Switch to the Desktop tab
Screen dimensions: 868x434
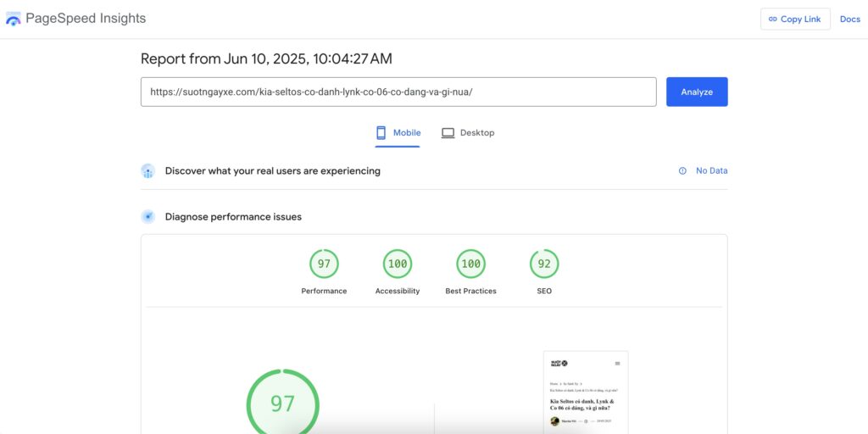(x=468, y=133)
